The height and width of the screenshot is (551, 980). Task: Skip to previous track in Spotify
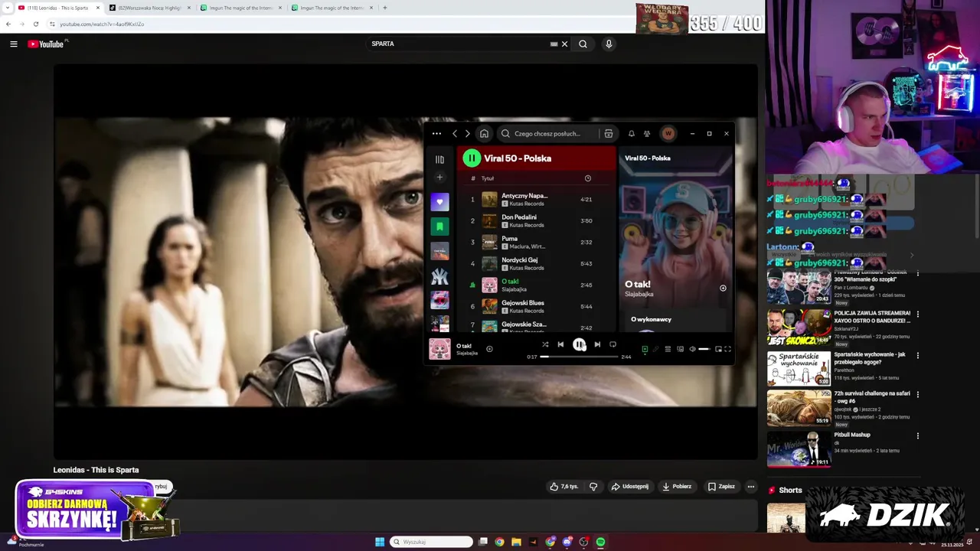(560, 344)
